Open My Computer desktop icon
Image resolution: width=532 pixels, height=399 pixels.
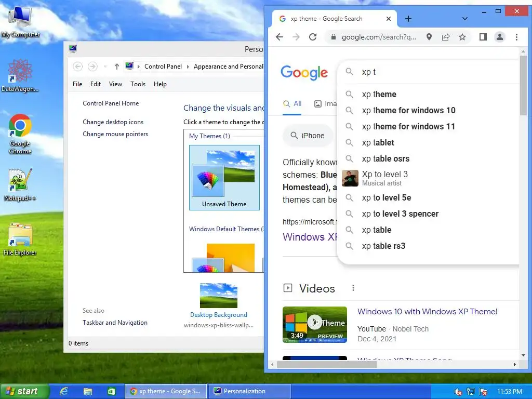click(20, 22)
